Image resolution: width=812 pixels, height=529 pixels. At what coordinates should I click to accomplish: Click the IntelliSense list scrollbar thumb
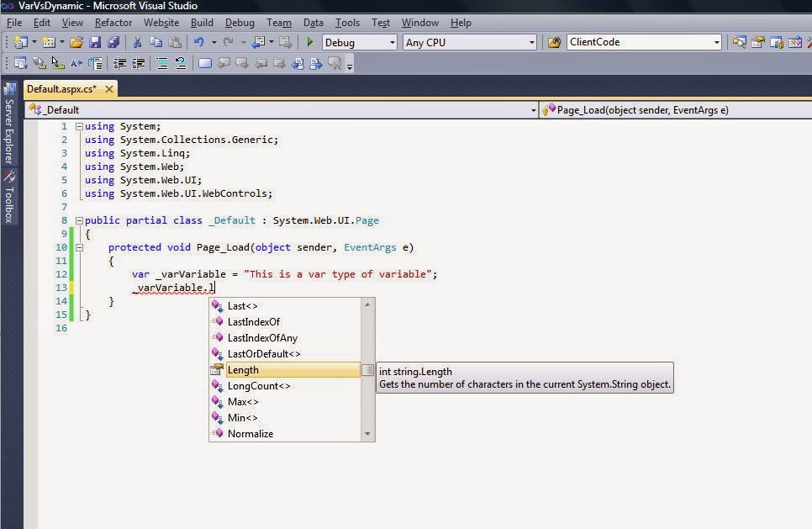[367, 370]
